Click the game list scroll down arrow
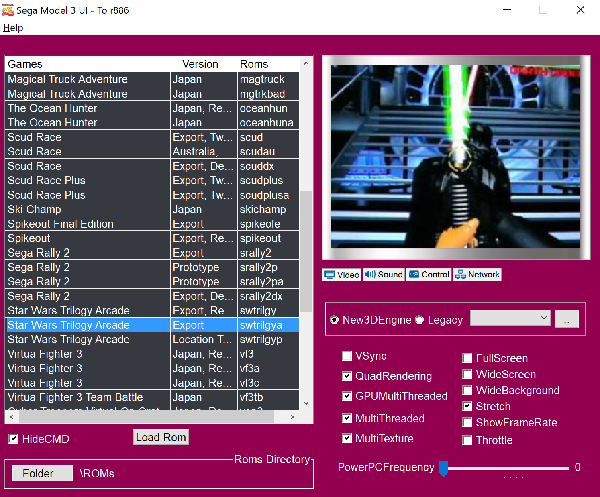The width and height of the screenshot is (600, 497). tap(306, 403)
